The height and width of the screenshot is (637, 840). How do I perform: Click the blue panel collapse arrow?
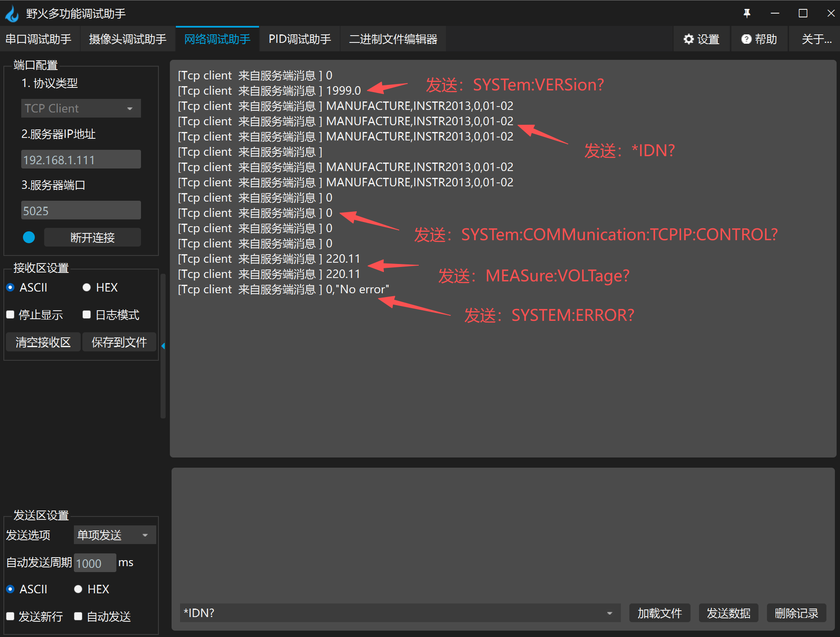tap(163, 346)
